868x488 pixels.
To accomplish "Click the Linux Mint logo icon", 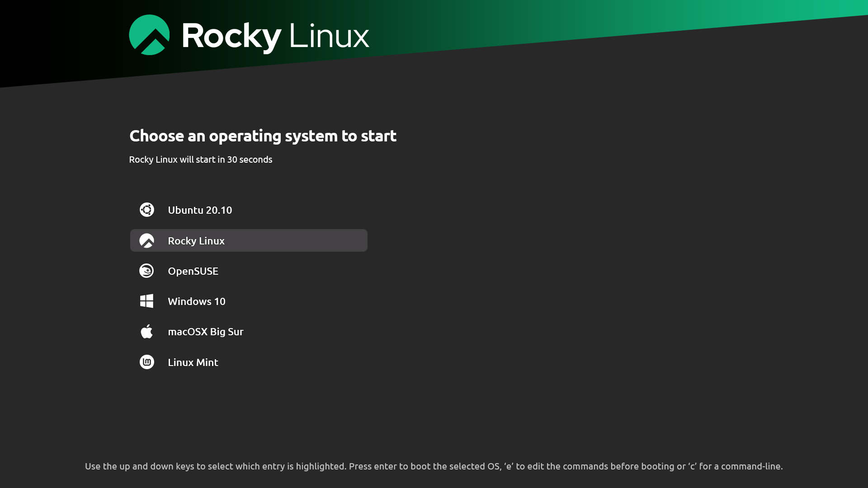I will coord(147,362).
